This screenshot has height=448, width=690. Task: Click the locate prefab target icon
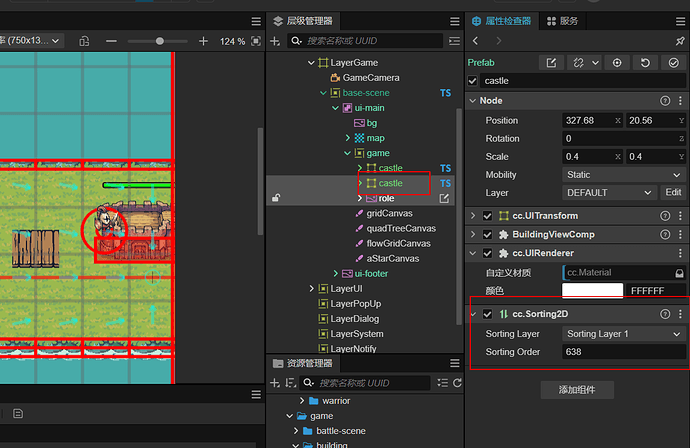[x=617, y=62]
